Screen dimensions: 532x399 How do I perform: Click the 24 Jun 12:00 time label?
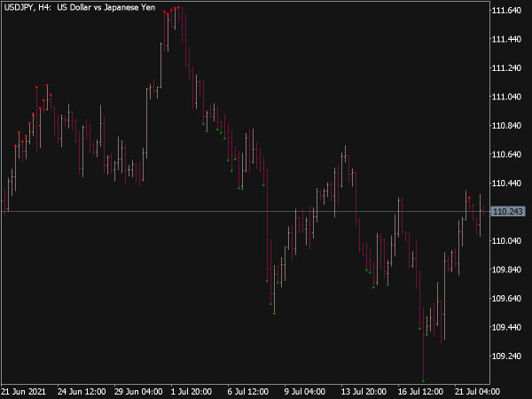[x=82, y=392]
